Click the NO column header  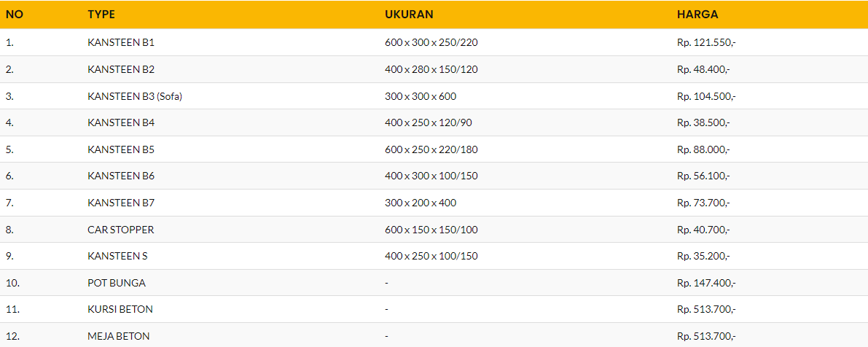coord(14,14)
